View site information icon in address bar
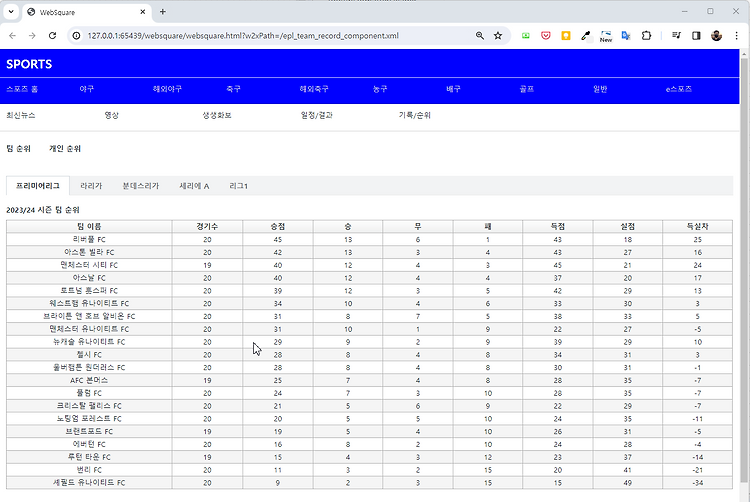The image size is (750, 502). click(x=77, y=36)
